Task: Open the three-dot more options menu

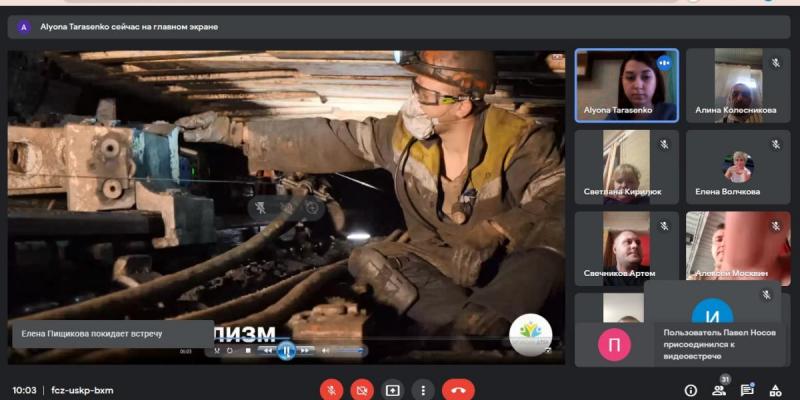Action: click(423, 390)
